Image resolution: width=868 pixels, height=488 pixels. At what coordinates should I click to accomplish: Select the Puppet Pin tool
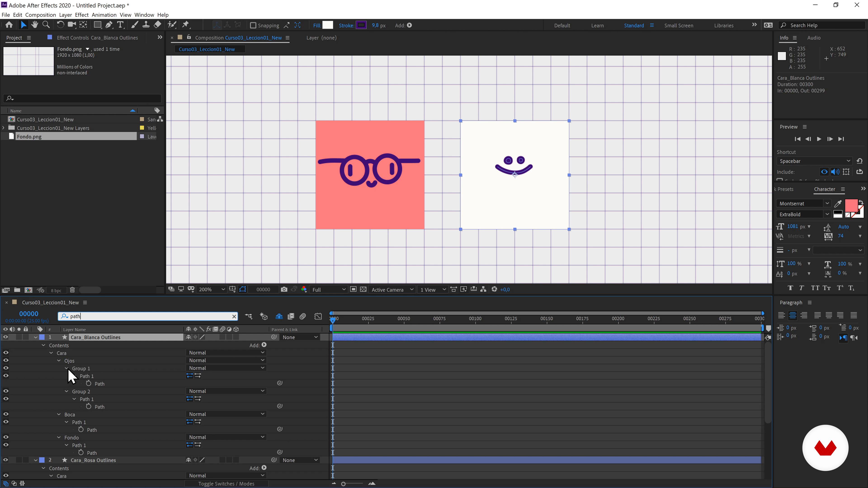186,25
